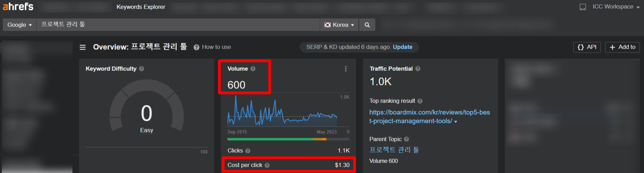This screenshot has width=644, height=173.
Task: Open the Google search engine dropdown
Action: point(20,25)
